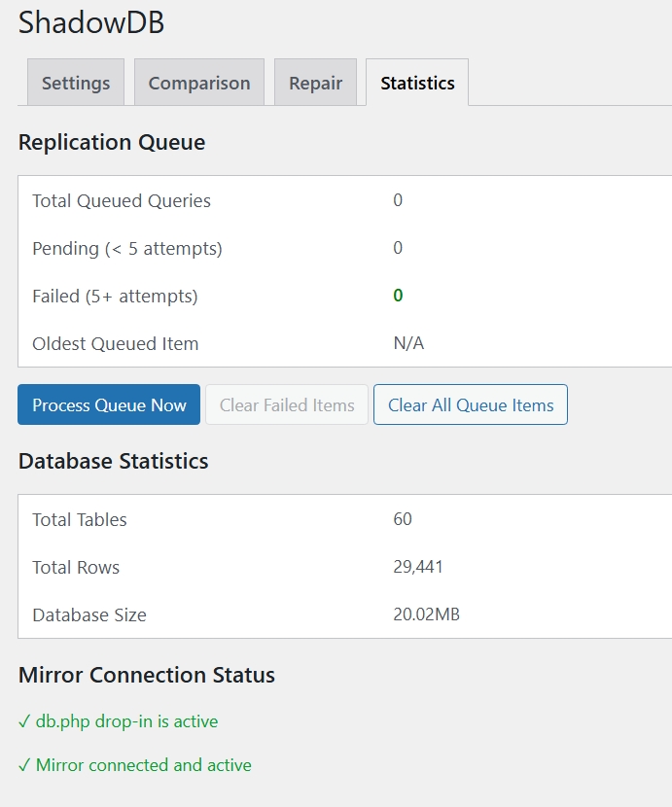Click the Oldest Queued Item N/A value
This screenshot has height=807, width=672.
coord(408,343)
